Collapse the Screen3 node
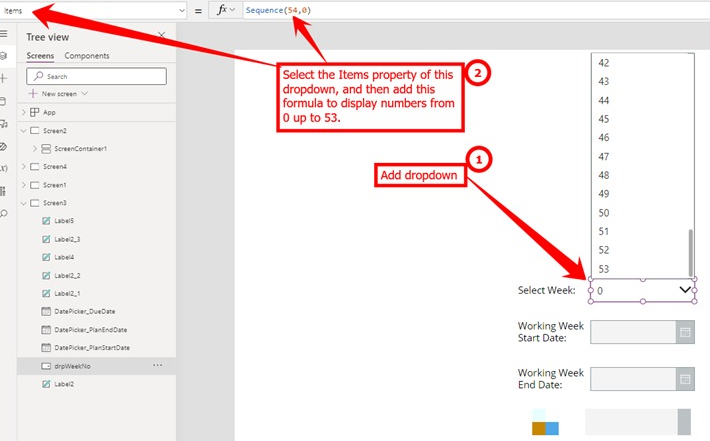This screenshot has width=710, height=441. pyautogui.click(x=24, y=203)
